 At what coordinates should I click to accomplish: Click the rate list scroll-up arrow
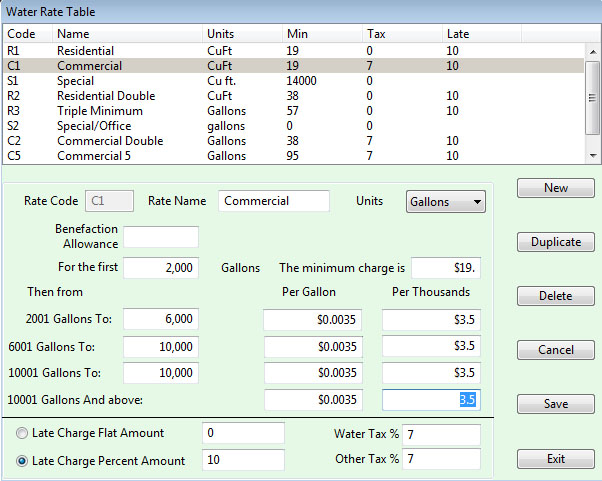coord(593,51)
